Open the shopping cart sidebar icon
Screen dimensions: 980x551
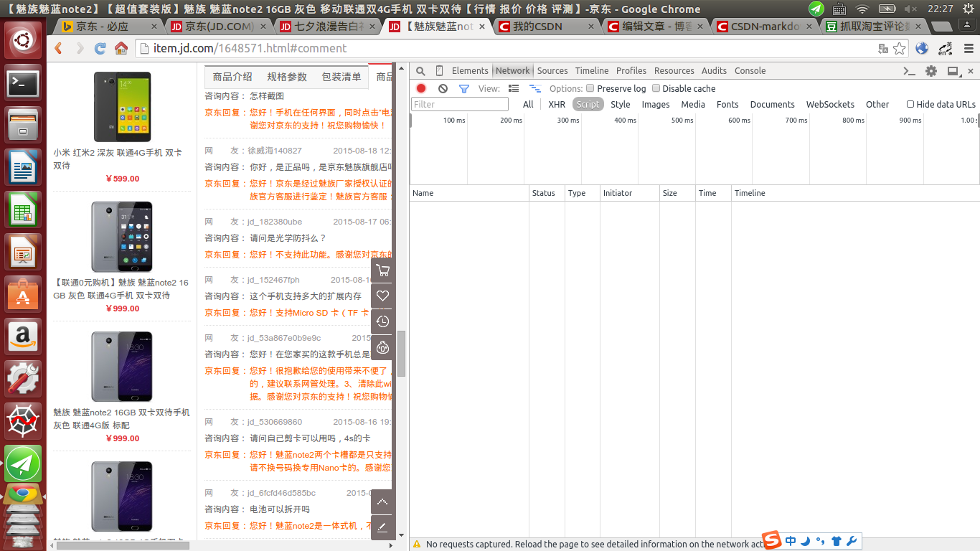(382, 270)
